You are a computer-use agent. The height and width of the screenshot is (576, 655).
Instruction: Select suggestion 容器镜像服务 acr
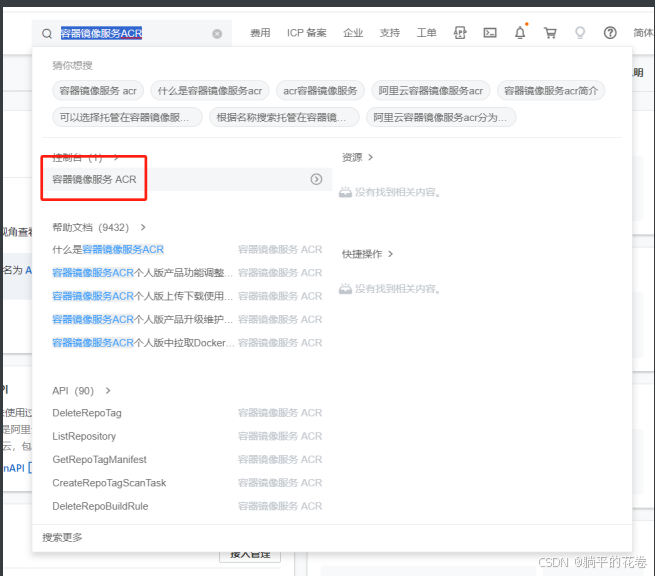[x=98, y=91]
